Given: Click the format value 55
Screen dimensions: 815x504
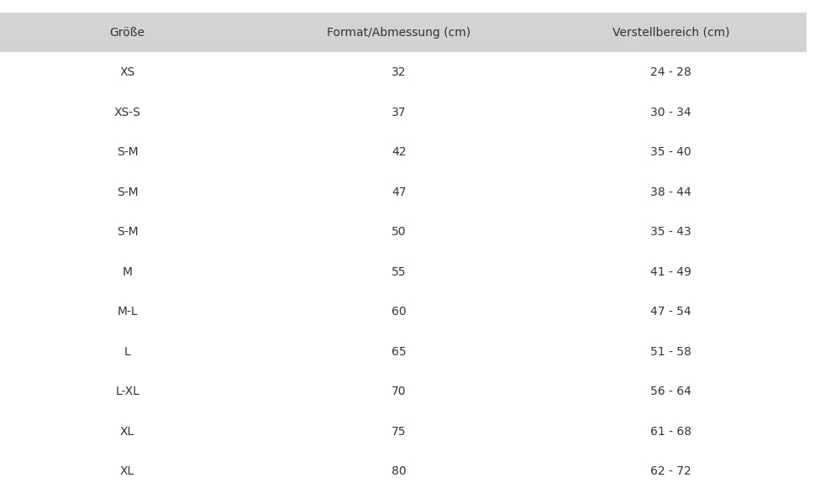Looking at the screenshot, I should click(398, 272).
